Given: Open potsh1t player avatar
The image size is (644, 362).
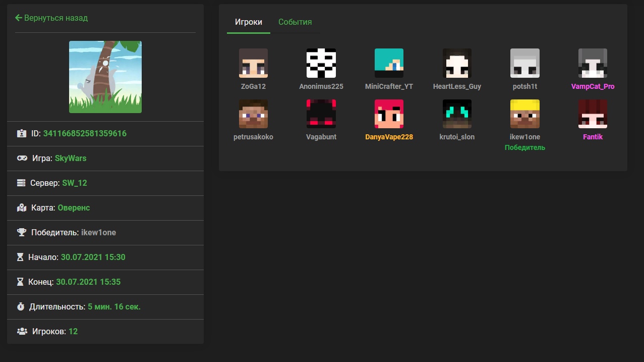Looking at the screenshot, I should [525, 63].
